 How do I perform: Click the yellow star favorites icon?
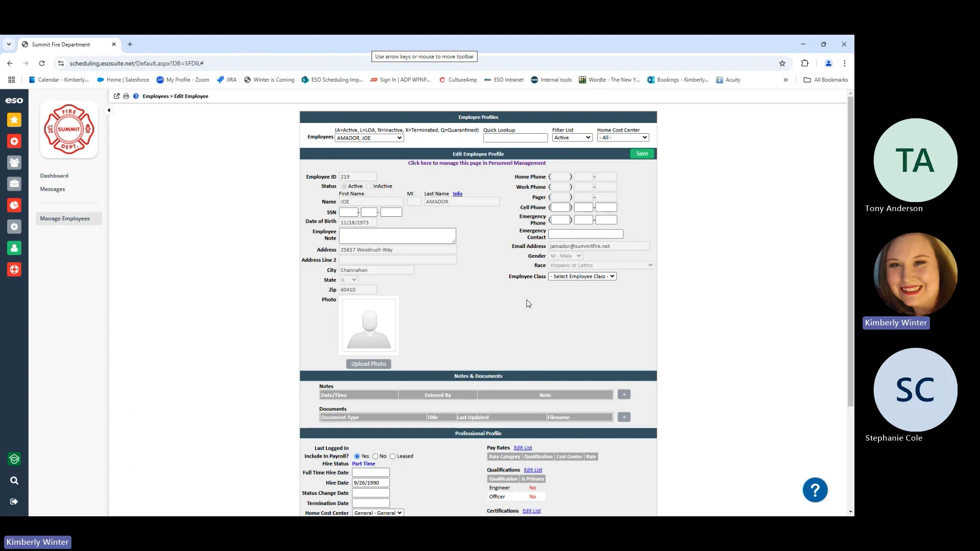(x=14, y=120)
